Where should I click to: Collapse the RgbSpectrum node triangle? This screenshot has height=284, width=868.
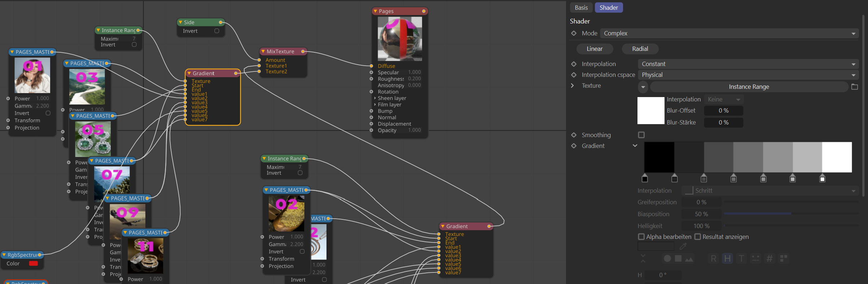4,255
